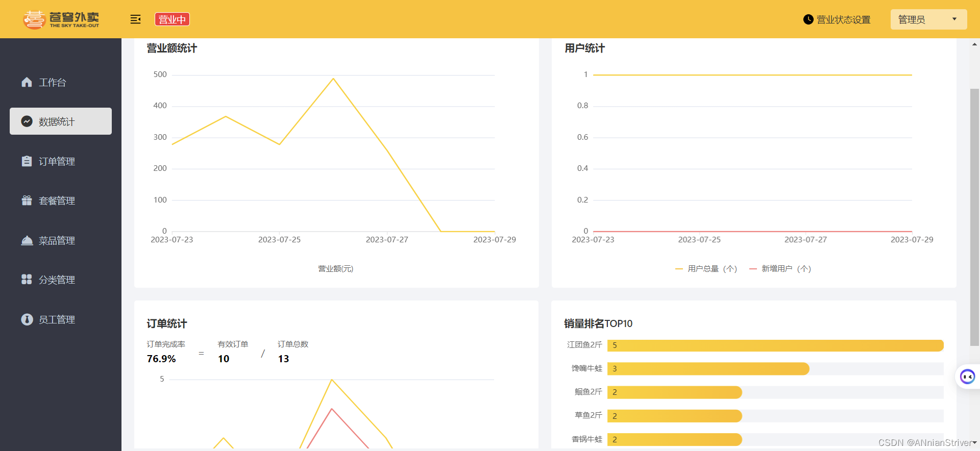Select 数据统计 menu item
This screenshot has width=980, height=451.
pyautogui.click(x=61, y=121)
